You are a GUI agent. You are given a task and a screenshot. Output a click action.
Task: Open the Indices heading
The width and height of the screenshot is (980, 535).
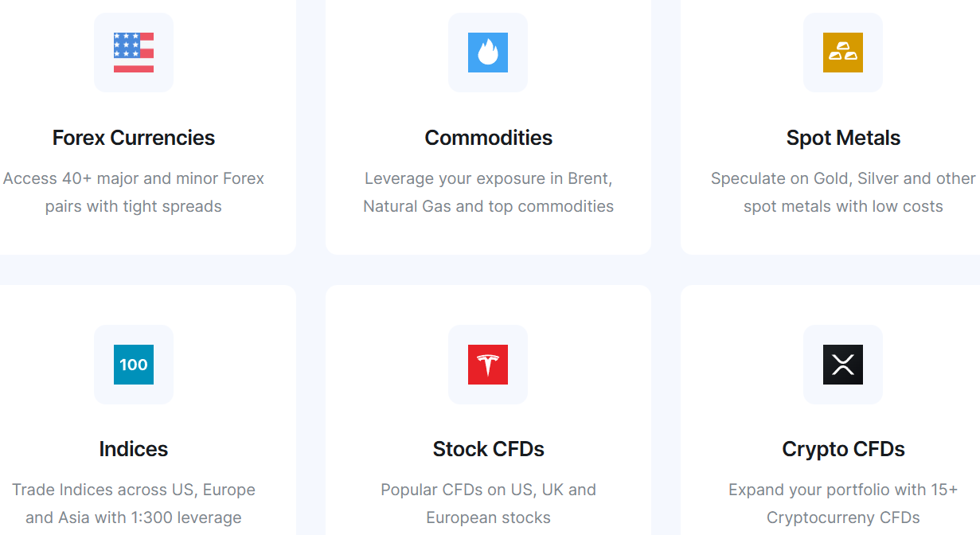point(134,449)
